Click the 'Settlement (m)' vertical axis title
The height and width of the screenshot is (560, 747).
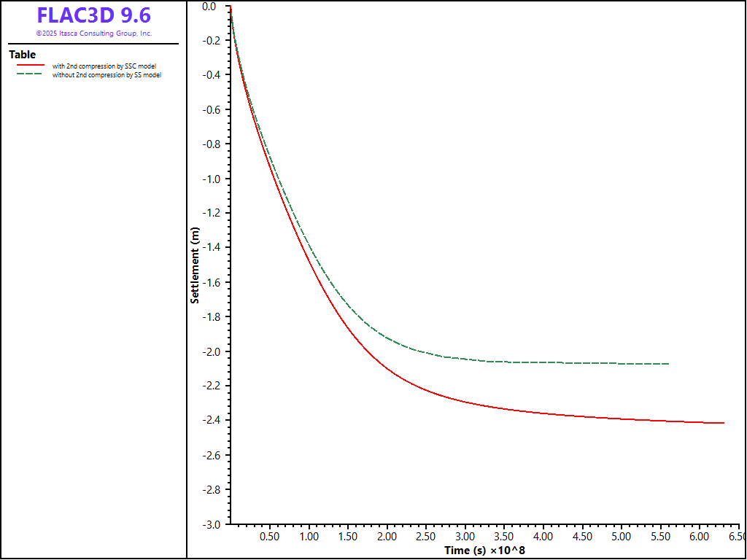[x=195, y=265]
